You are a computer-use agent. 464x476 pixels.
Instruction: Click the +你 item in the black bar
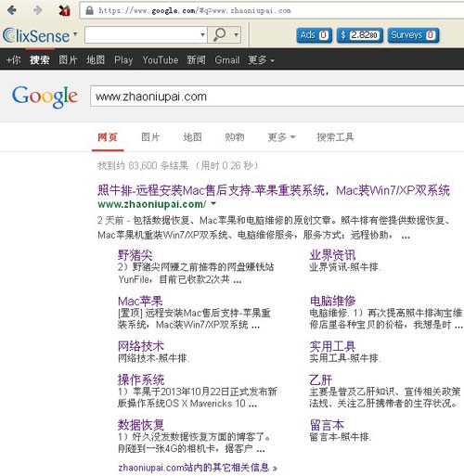pyautogui.click(x=13, y=59)
